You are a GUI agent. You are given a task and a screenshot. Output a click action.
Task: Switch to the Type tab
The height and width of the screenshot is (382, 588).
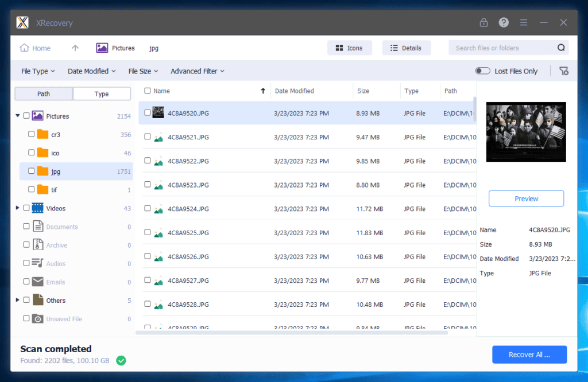[x=102, y=94]
